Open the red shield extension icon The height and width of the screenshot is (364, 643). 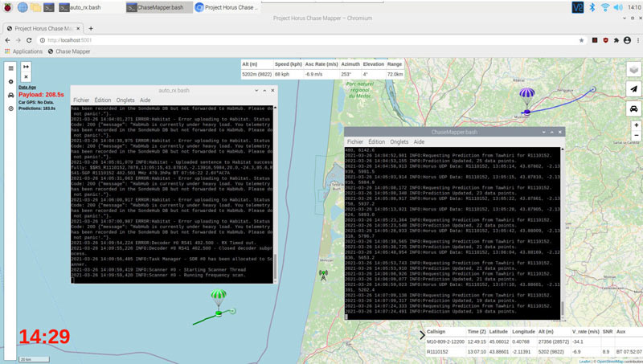pyautogui.click(x=605, y=40)
